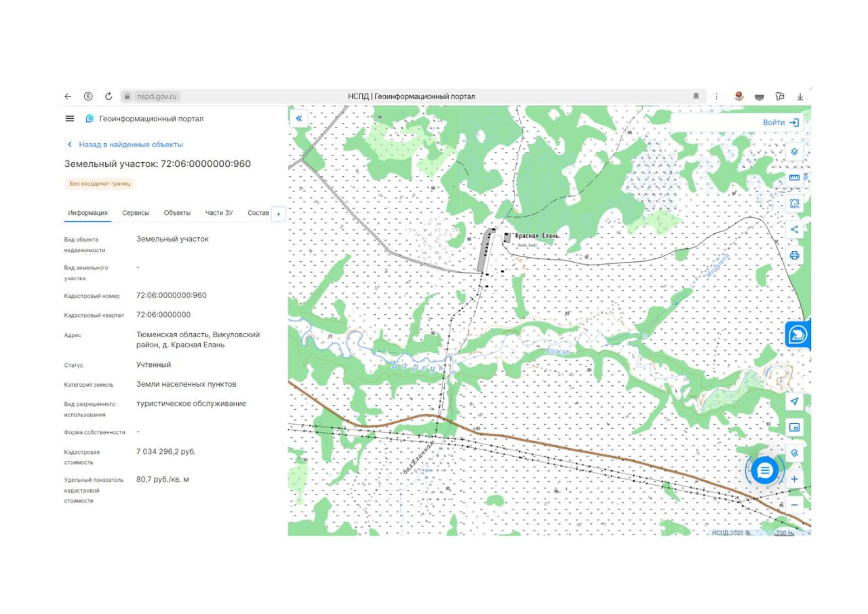868x614 pixels.
Task: Activate the area search selection tool
Action: pyautogui.click(x=795, y=203)
